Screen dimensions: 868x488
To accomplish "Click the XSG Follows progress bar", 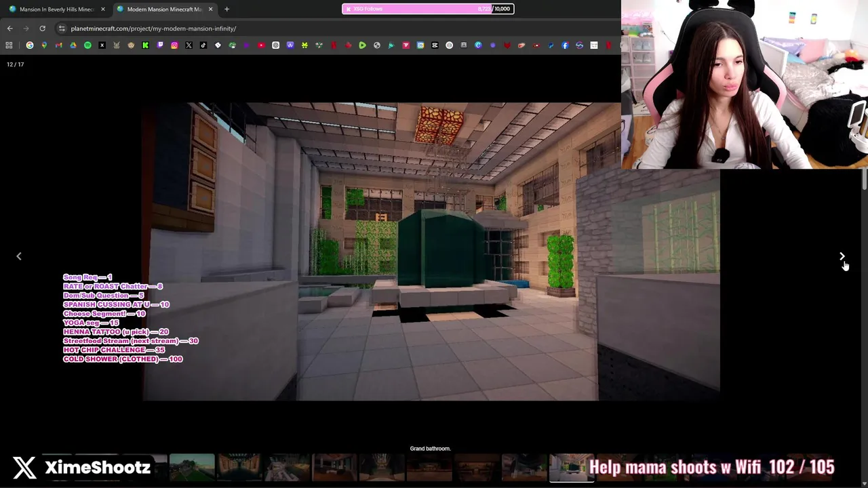I will click(428, 9).
